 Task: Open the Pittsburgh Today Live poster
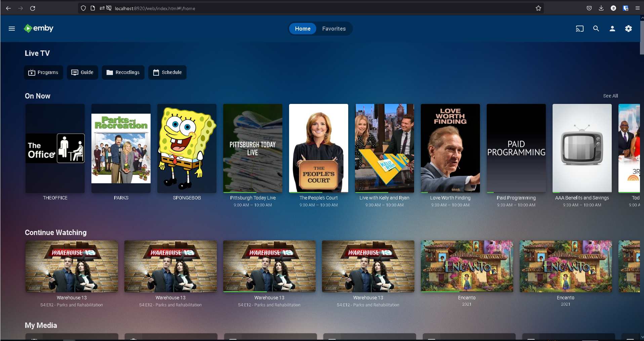(x=253, y=148)
